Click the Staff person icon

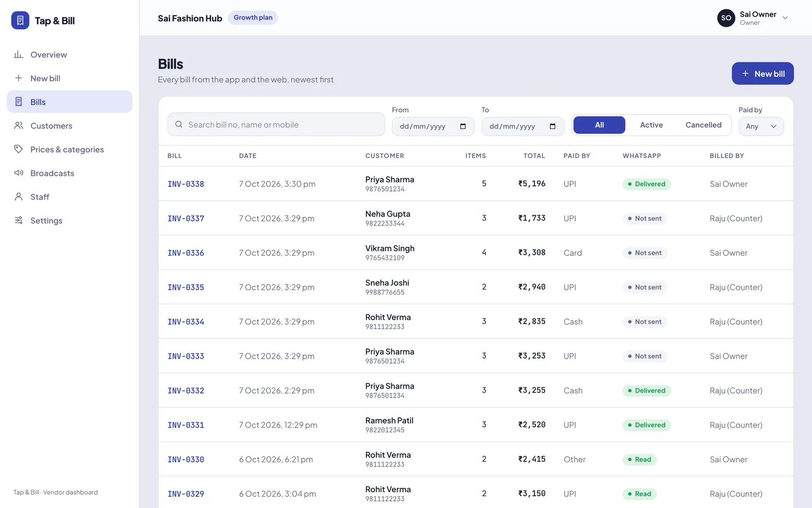pyautogui.click(x=19, y=197)
